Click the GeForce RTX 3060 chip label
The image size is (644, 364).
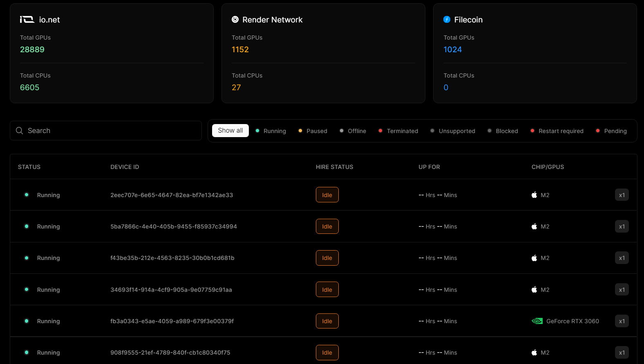(573, 321)
